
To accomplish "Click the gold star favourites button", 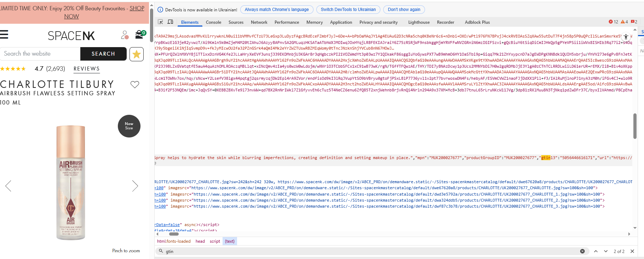I will (137, 54).
